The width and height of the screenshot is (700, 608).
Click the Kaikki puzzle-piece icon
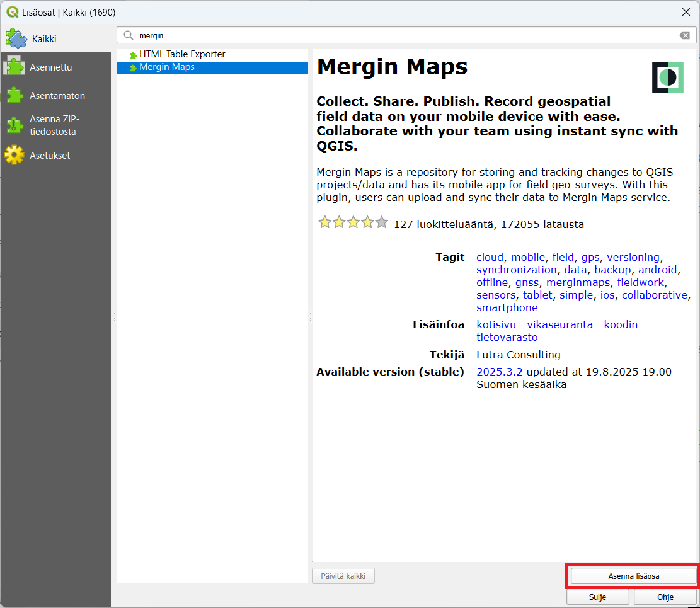tap(16, 38)
